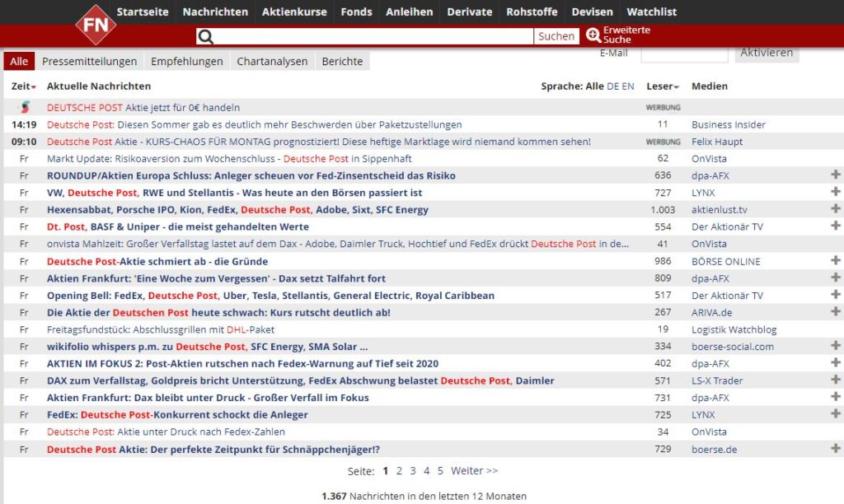Sort news by the Leser column
Screen dimensions: 844x504
(x=663, y=86)
